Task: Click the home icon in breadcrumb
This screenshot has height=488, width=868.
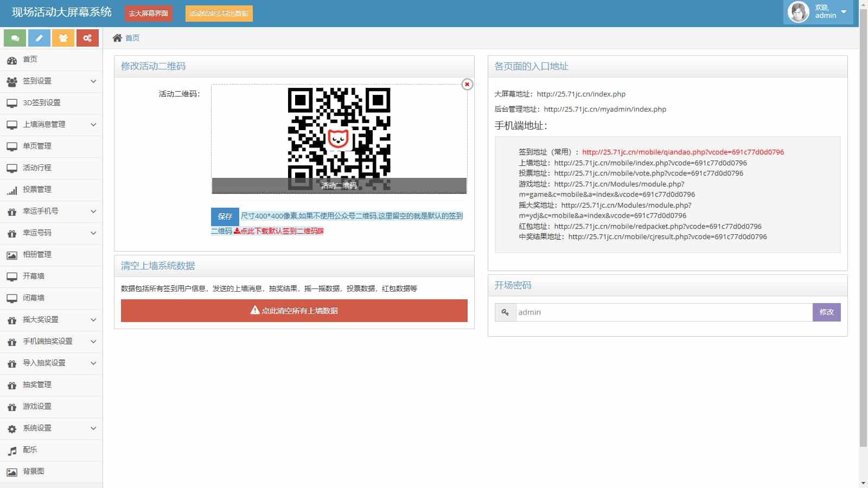Action: coord(117,38)
